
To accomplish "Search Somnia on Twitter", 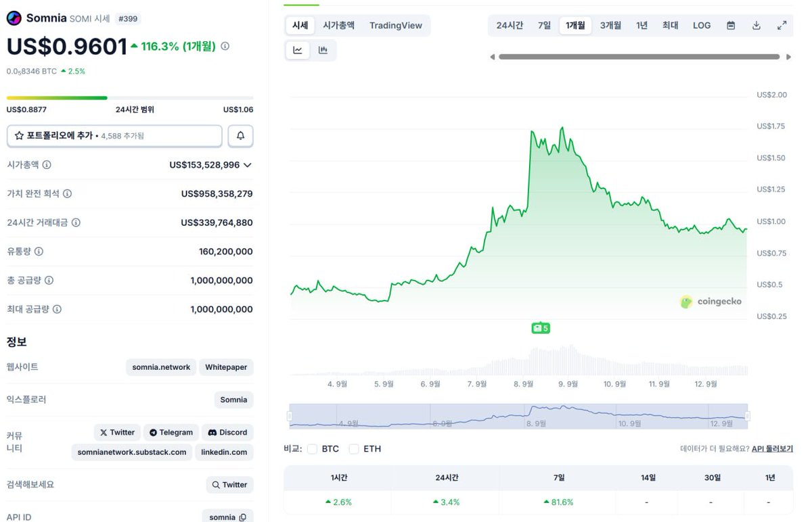I will pyautogui.click(x=229, y=485).
